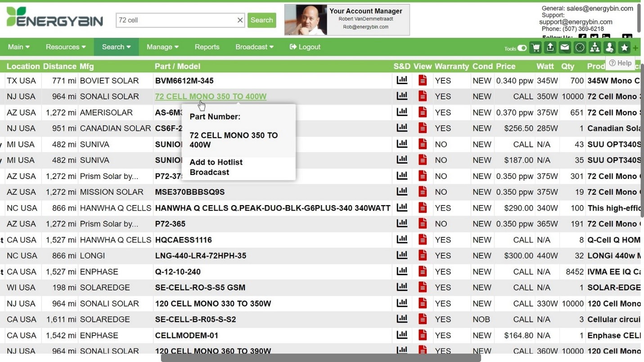Image resolution: width=644 pixels, height=362 pixels.
Task: Clear the search box with the X
Action: coord(240,20)
